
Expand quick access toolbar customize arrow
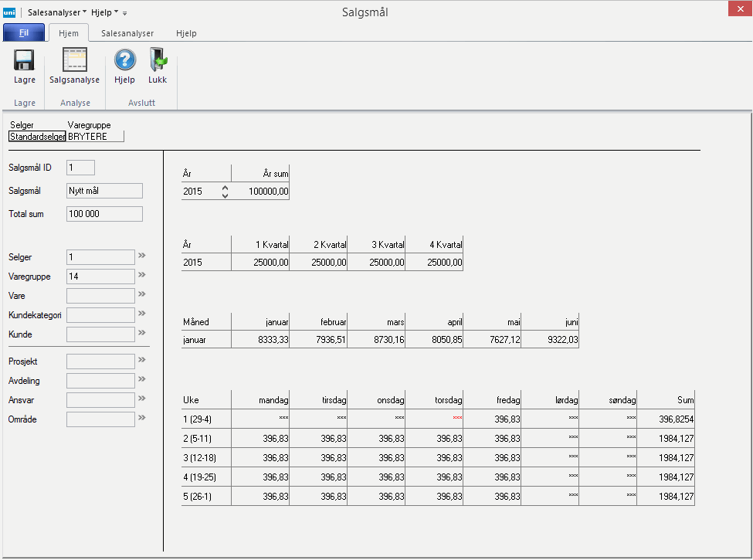[125, 13]
